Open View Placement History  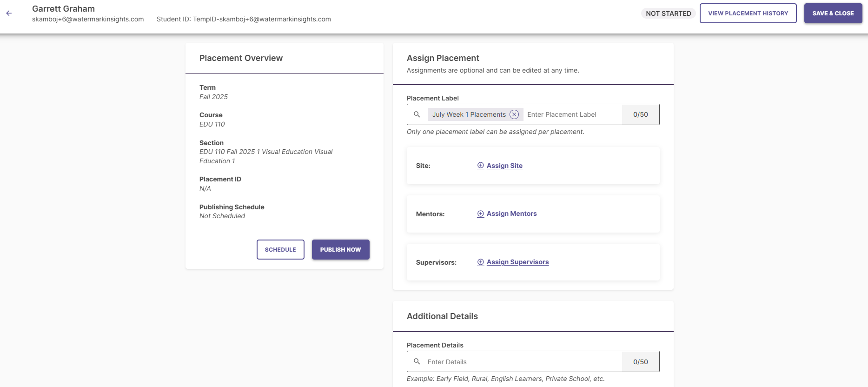pyautogui.click(x=748, y=13)
